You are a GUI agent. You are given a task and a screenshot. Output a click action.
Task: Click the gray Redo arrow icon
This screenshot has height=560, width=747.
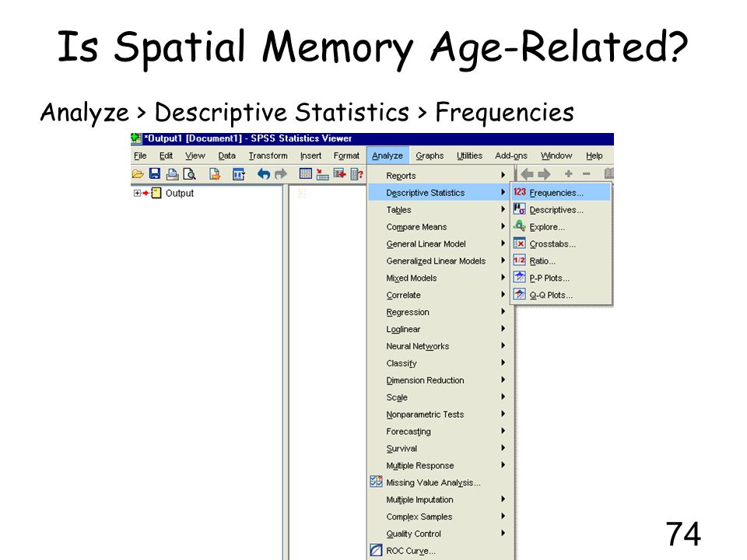(x=281, y=174)
